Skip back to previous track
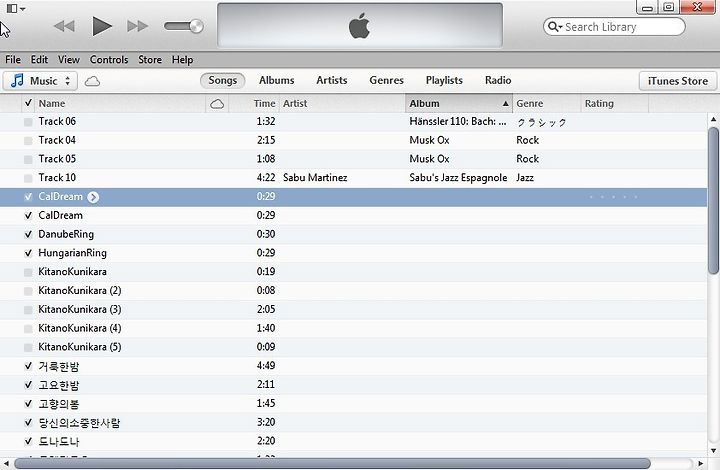Image resolution: width=720 pixels, height=470 pixels. coord(64,26)
